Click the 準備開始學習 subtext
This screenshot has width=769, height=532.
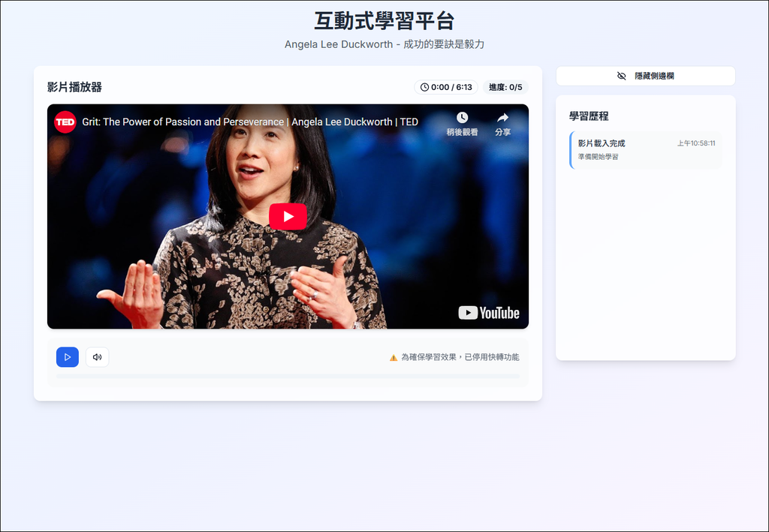pyautogui.click(x=598, y=157)
